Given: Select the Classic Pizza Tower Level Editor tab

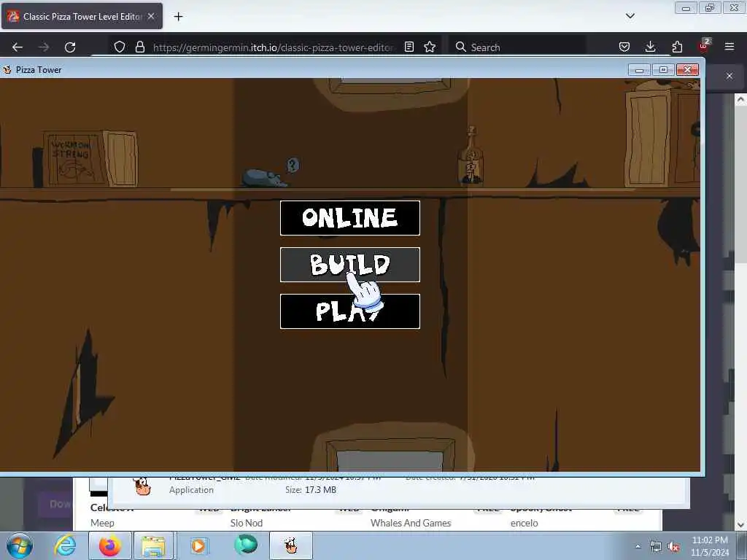Looking at the screenshot, I should [82, 16].
